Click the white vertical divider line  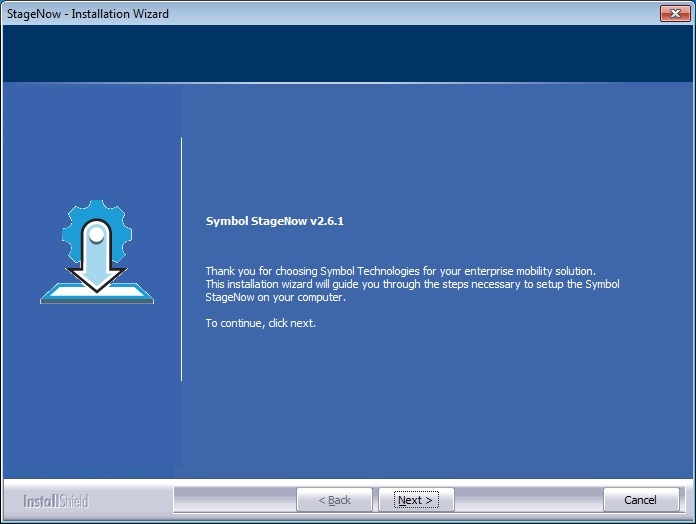point(181,260)
